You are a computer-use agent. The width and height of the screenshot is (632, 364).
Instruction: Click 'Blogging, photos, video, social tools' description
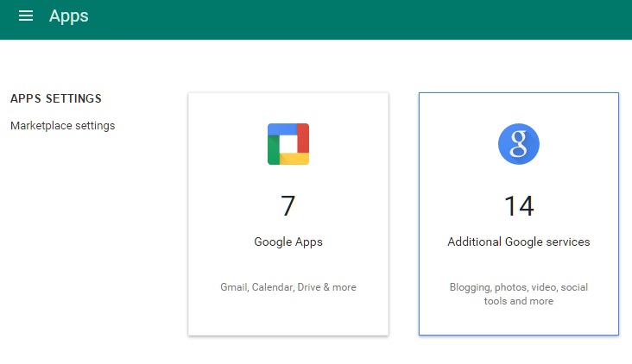(519, 294)
